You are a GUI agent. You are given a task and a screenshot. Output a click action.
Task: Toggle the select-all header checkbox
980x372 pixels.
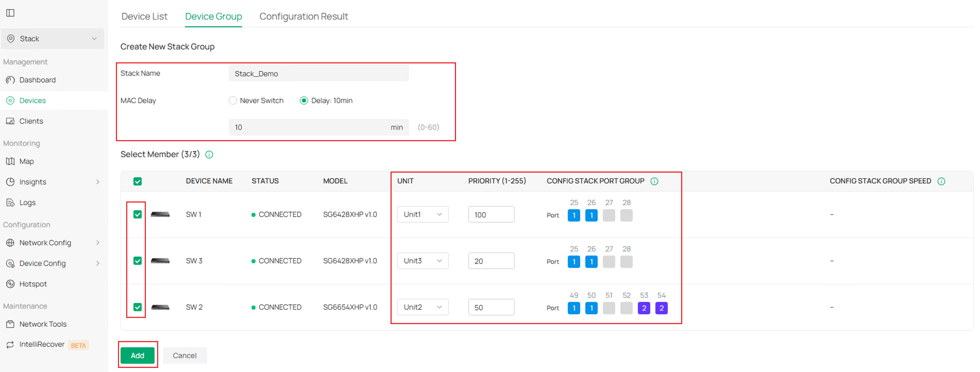(x=138, y=181)
